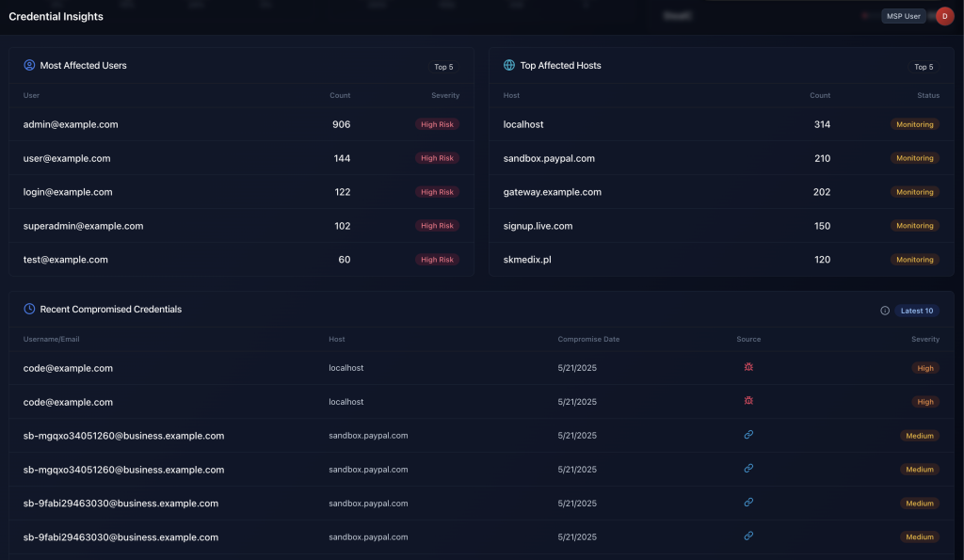Click the globe icon beside Top Affected Hosts
The image size is (964, 560).
click(x=509, y=66)
